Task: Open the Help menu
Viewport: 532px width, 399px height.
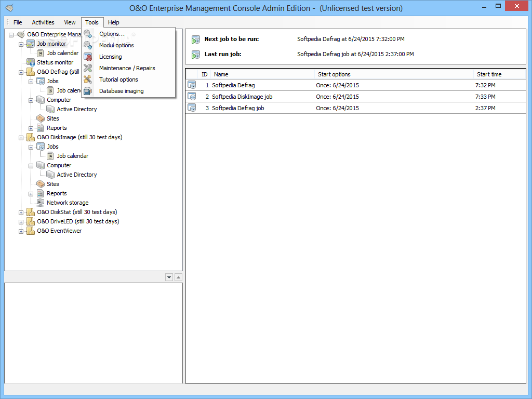Action: (114, 22)
